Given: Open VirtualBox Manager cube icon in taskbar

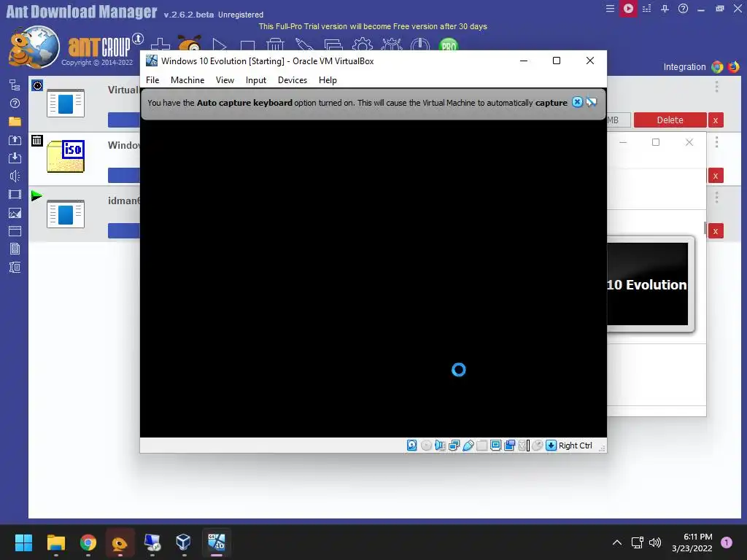Looking at the screenshot, I should click(183, 542).
